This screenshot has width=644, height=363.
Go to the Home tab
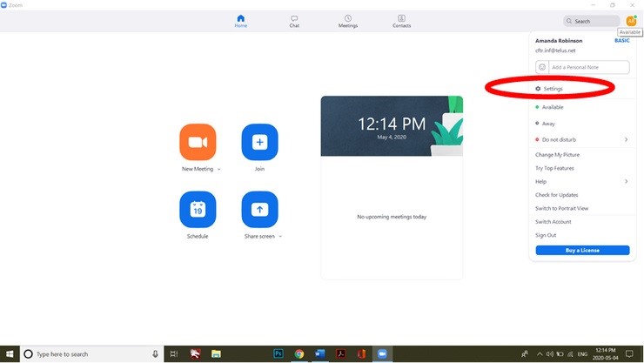[241, 21]
